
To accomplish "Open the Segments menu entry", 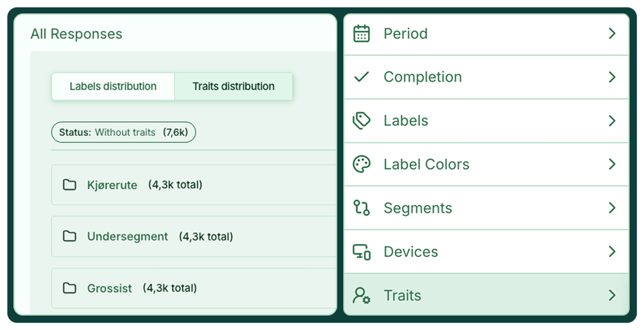I will (486, 208).
